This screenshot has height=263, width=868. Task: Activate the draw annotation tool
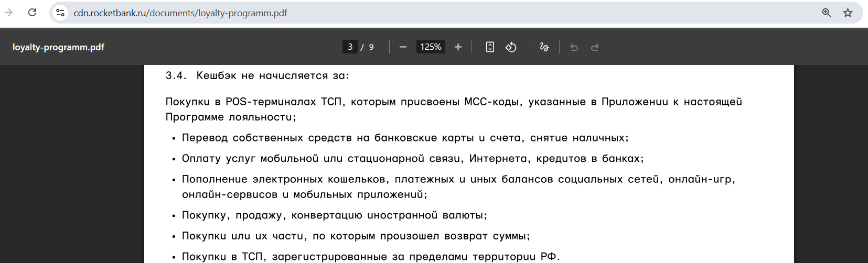point(544,47)
